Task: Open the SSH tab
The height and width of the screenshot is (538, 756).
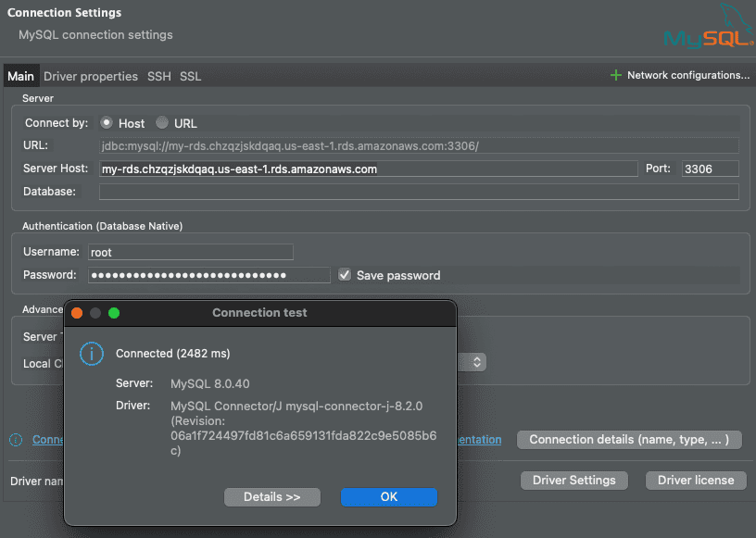Action: coord(159,76)
